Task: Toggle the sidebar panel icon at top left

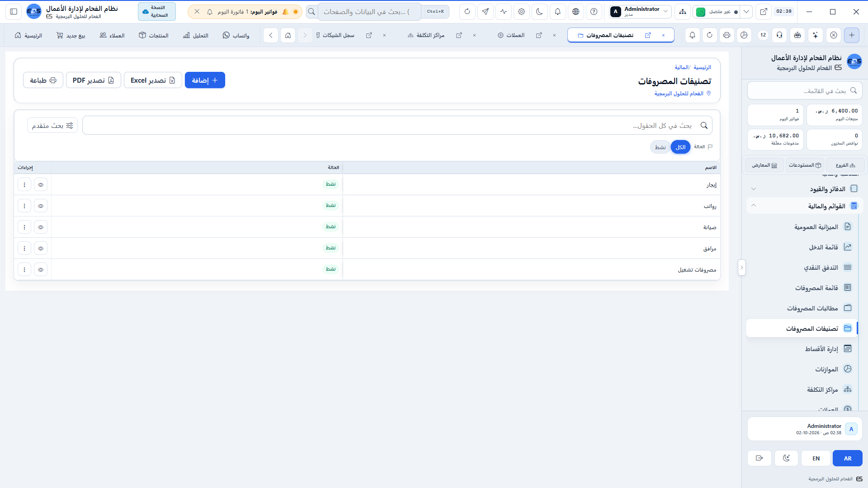Action: click(x=14, y=12)
